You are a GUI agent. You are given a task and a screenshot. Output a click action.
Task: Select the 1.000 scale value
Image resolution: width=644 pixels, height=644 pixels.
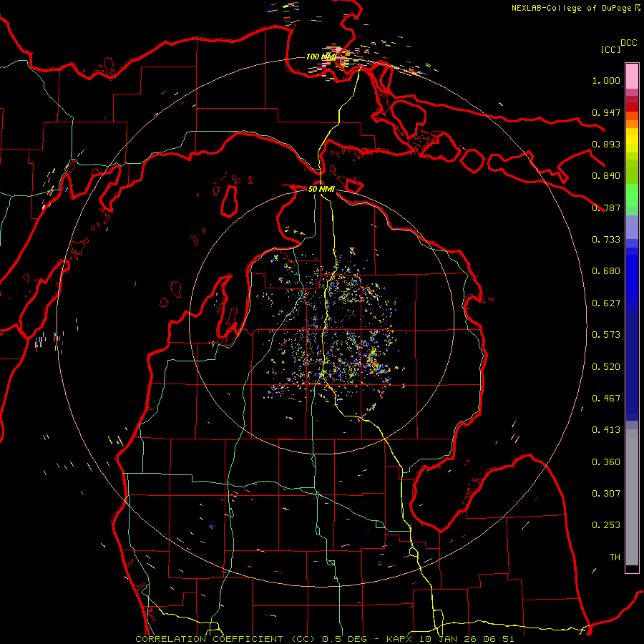pyautogui.click(x=606, y=80)
